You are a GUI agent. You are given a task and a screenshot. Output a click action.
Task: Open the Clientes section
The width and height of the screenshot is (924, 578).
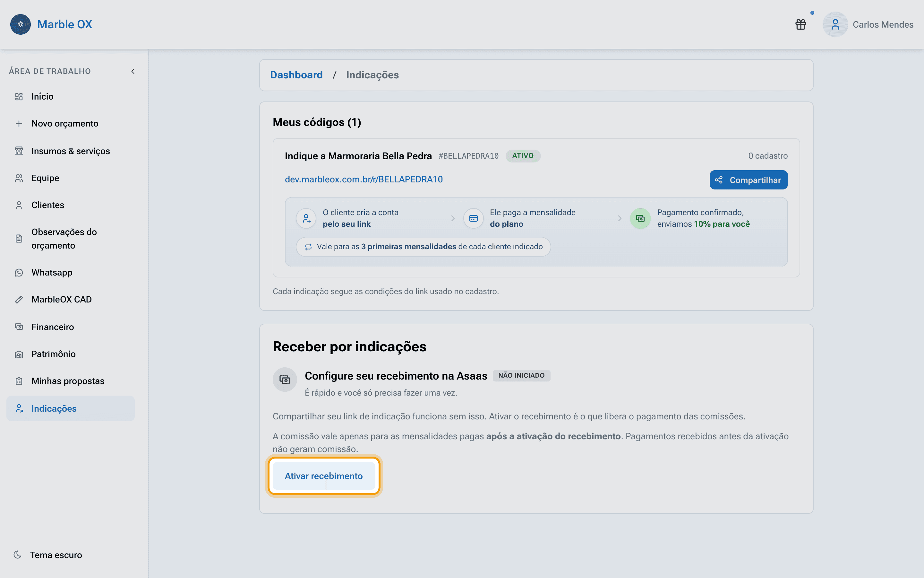coord(71,205)
